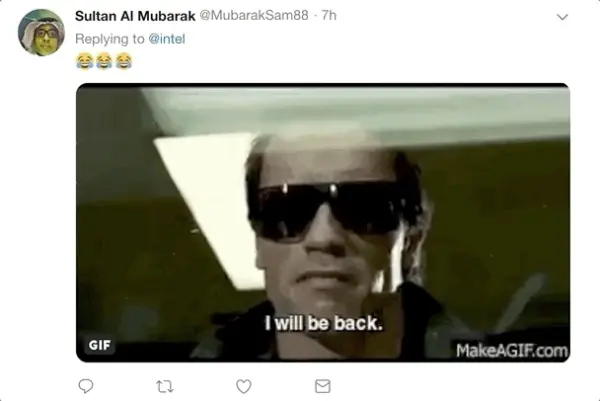The width and height of the screenshot is (600, 401).
Task: Select the first laughing-crying emoji
Action: (85, 61)
